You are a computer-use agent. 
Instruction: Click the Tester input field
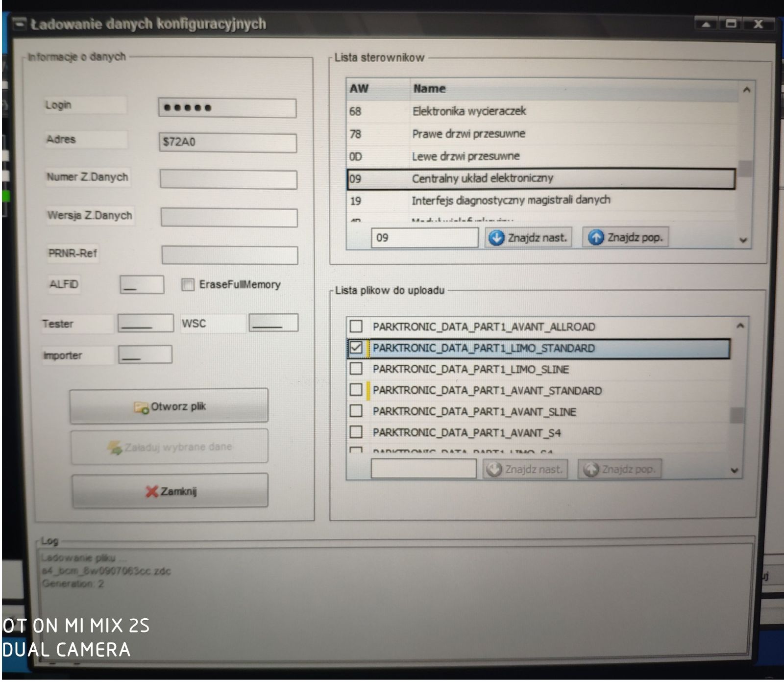(145, 324)
